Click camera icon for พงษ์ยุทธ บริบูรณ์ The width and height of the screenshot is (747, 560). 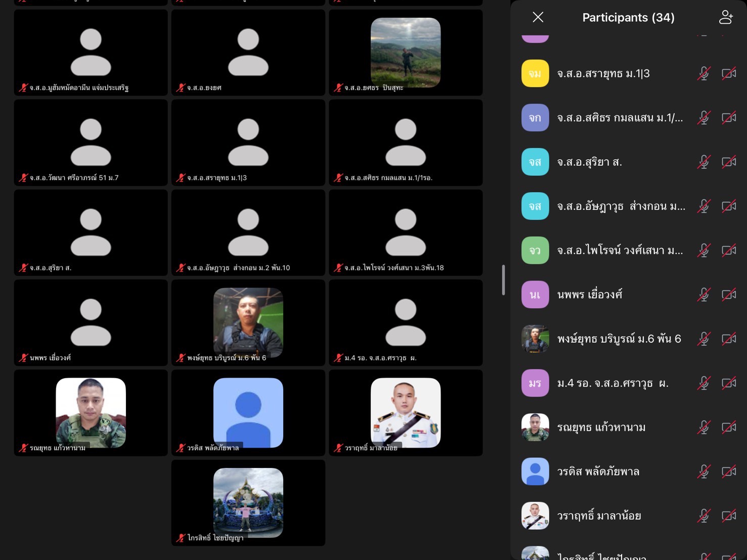click(728, 339)
